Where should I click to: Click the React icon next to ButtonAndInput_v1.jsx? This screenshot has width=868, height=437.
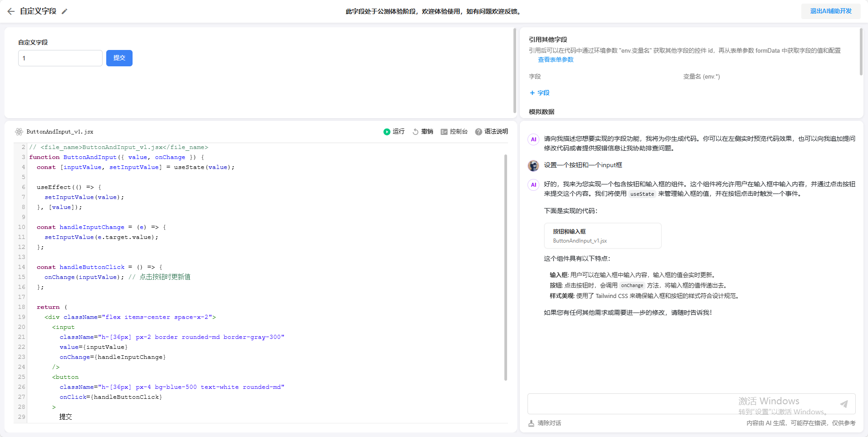19,132
